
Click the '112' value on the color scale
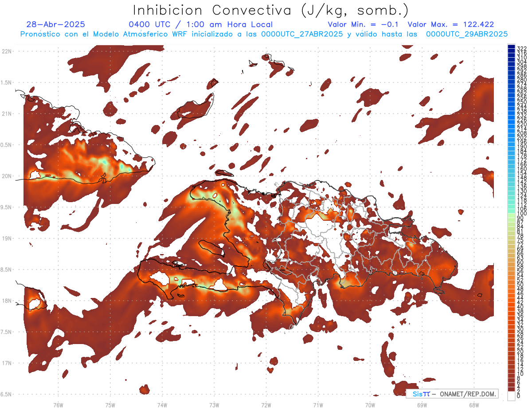pos(521,204)
